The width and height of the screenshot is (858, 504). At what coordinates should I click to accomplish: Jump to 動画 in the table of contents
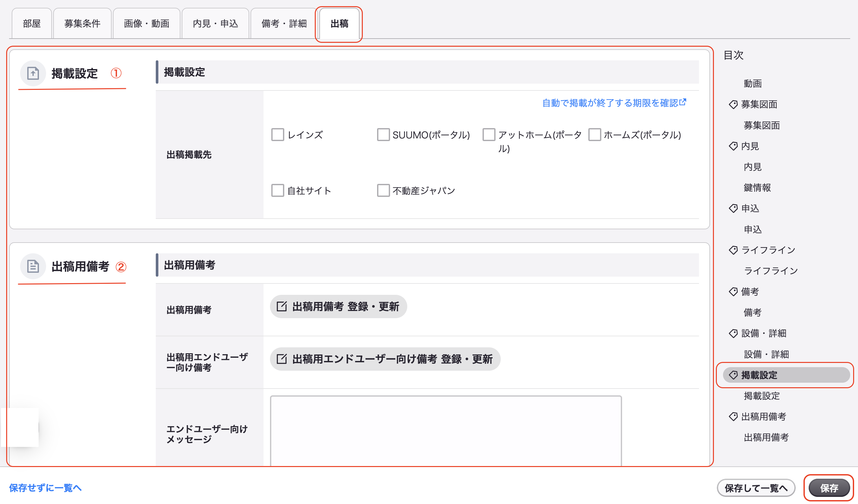tap(753, 83)
